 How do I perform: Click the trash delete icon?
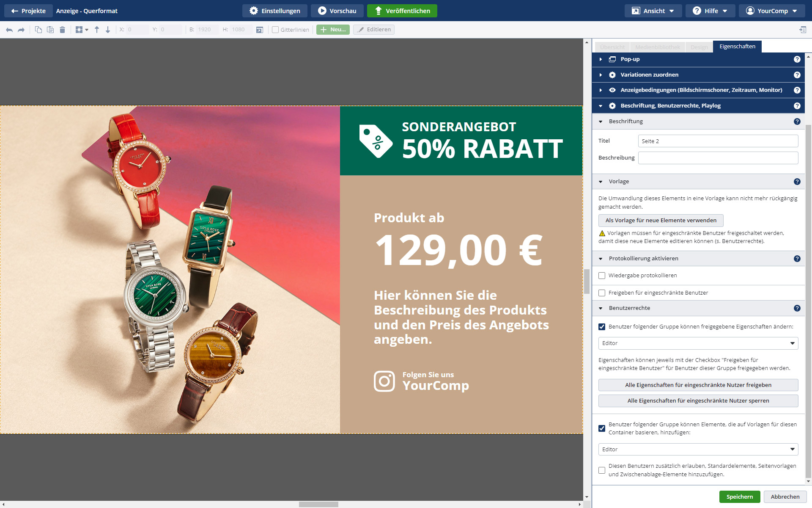pos(62,30)
